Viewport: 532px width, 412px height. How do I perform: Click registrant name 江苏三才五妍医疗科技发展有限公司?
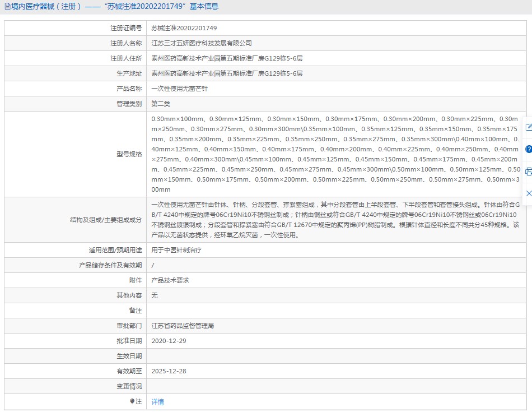click(202, 43)
